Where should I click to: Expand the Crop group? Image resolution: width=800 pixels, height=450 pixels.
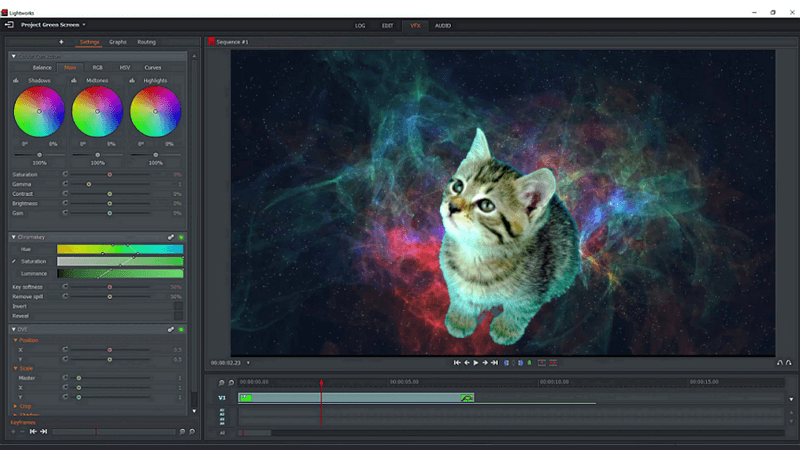(x=15, y=406)
